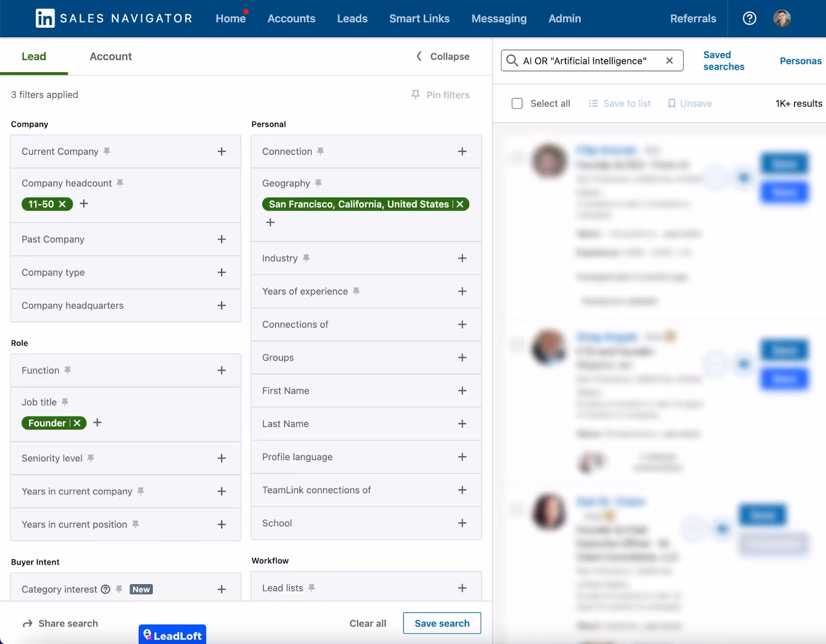Open the Referrals link
Viewport: 826px width, 644px height.
click(x=693, y=19)
